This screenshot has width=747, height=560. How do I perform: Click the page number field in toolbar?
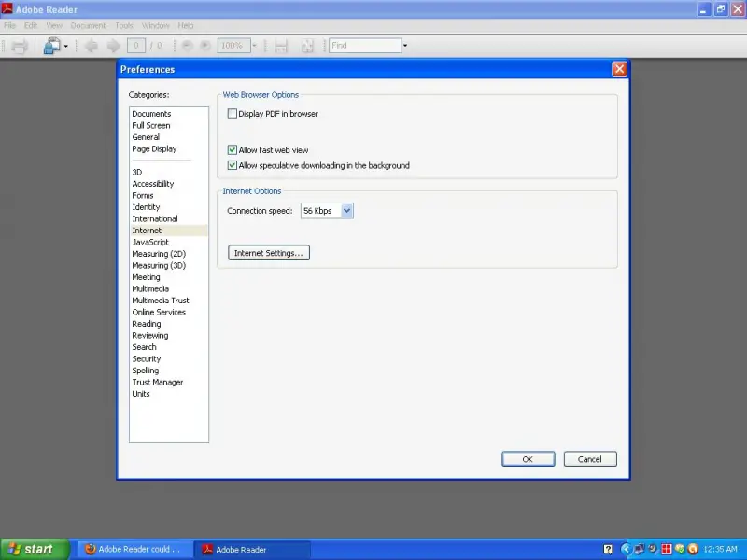[136, 46]
